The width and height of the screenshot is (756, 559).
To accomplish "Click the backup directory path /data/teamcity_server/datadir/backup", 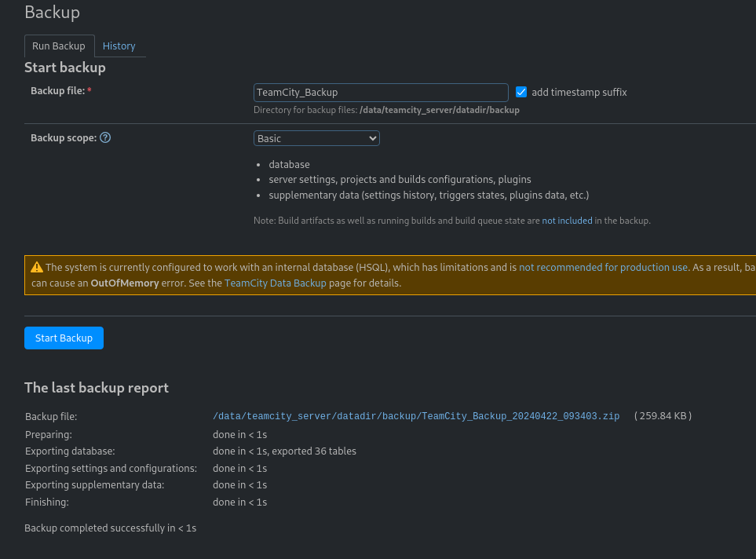I will pos(439,110).
